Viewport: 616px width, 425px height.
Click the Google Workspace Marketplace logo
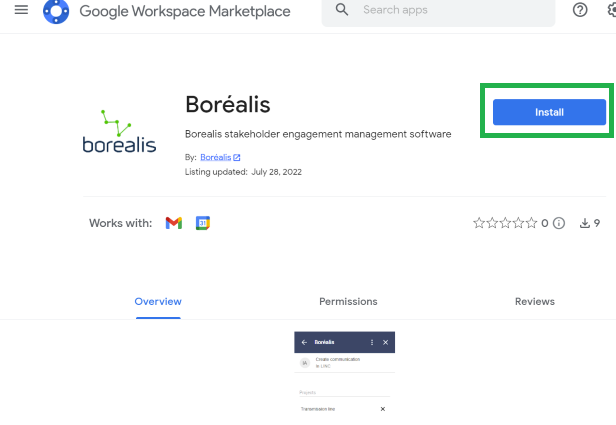coord(56,11)
